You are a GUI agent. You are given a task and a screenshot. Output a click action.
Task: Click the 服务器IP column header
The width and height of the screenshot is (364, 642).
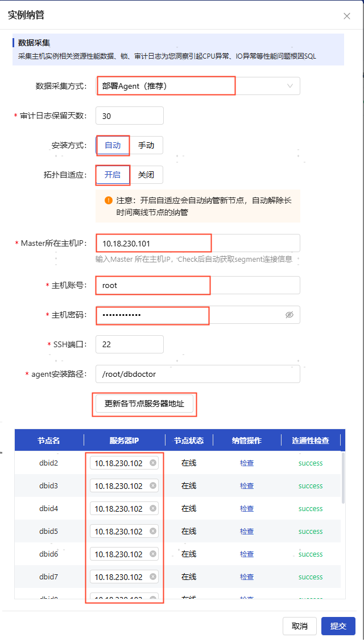[x=125, y=441]
